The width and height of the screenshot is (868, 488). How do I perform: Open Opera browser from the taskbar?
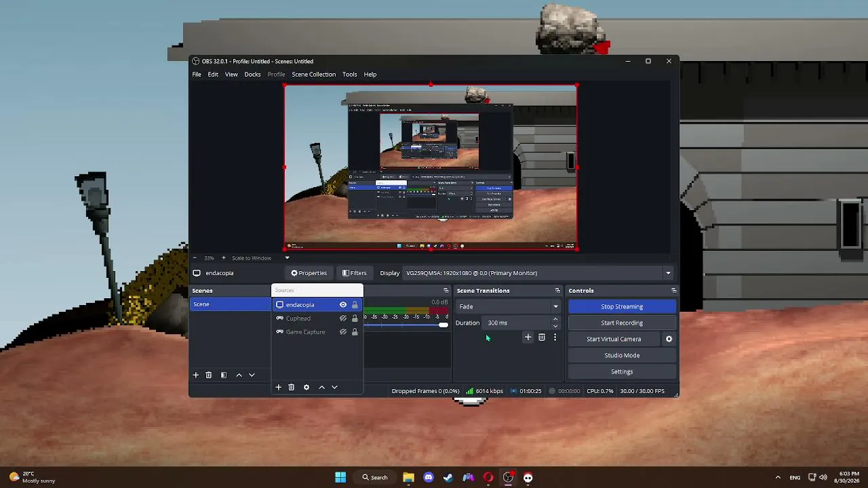pos(488,478)
